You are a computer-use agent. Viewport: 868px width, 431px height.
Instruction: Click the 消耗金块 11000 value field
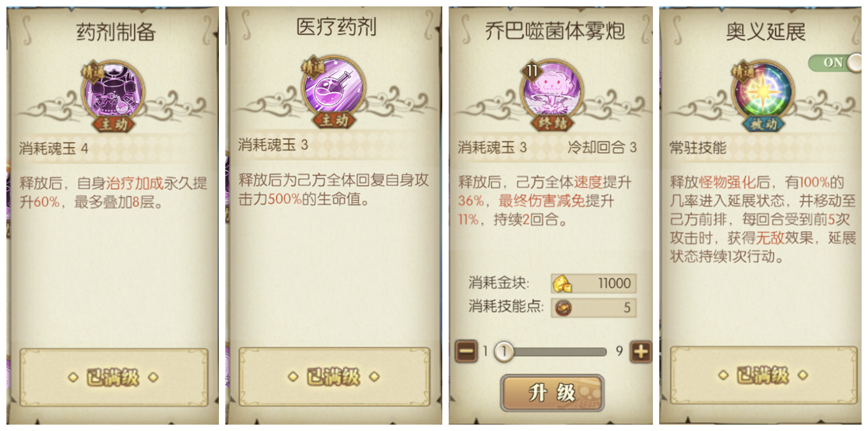[594, 284]
